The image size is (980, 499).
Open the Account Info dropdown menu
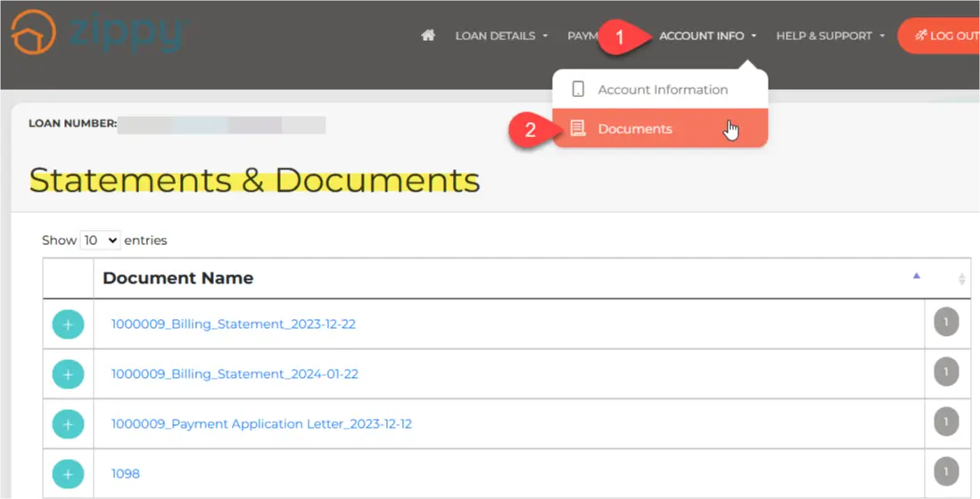(x=707, y=36)
